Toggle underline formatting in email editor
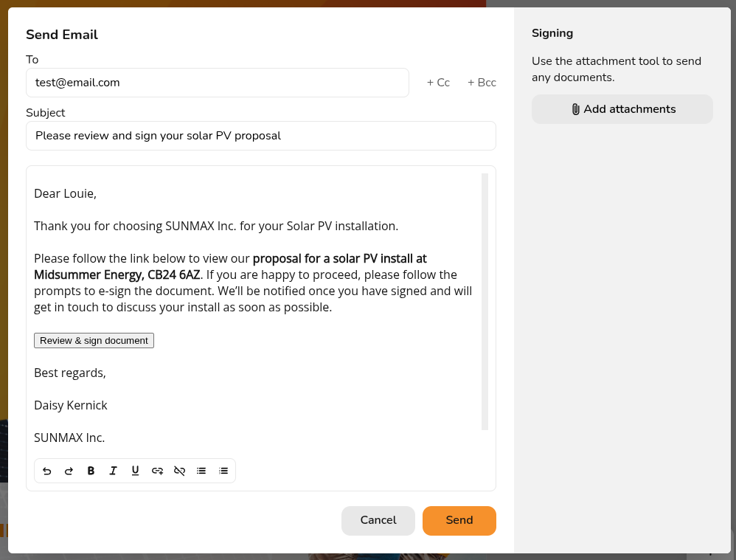Image resolution: width=736 pixels, height=560 pixels. click(135, 471)
